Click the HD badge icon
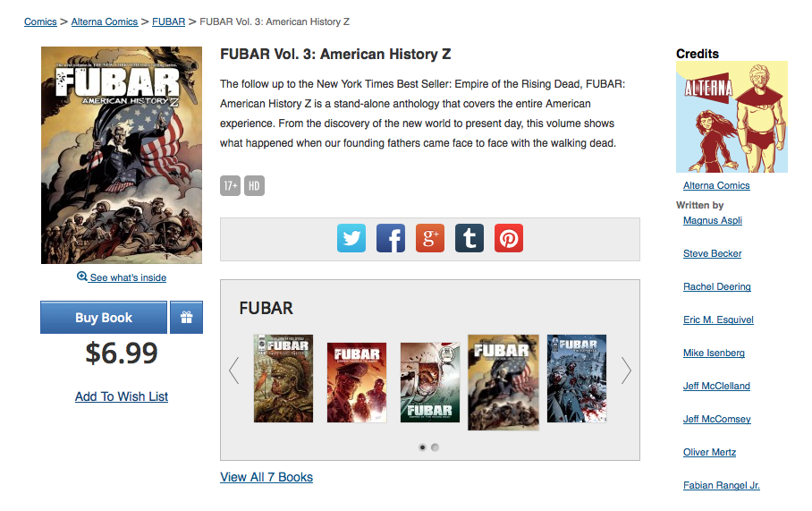 tap(254, 185)
